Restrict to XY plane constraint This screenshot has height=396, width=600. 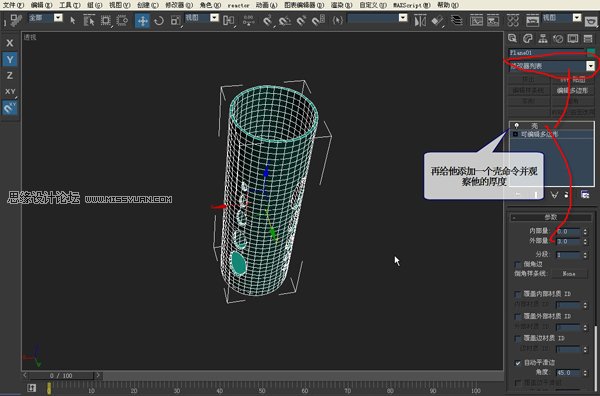click(10, 91)
